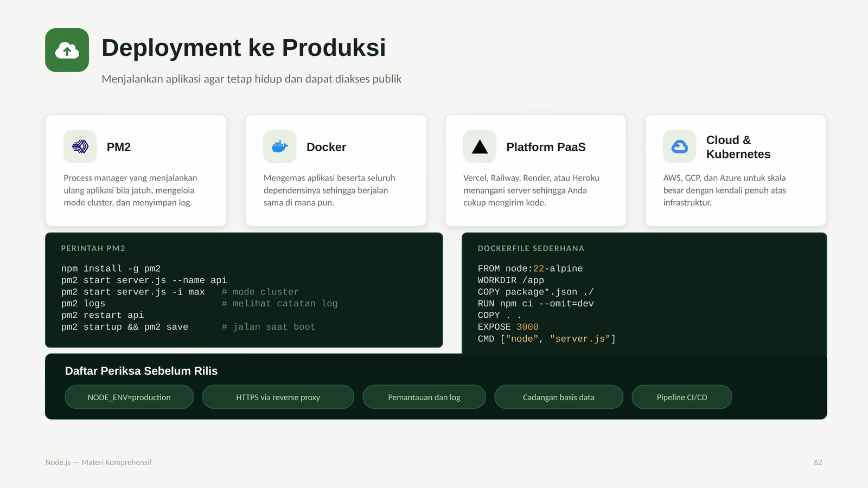
Task: Click the subtitle Menjalankan aplikasi agar tetap hidup
Action: point(252,79)
